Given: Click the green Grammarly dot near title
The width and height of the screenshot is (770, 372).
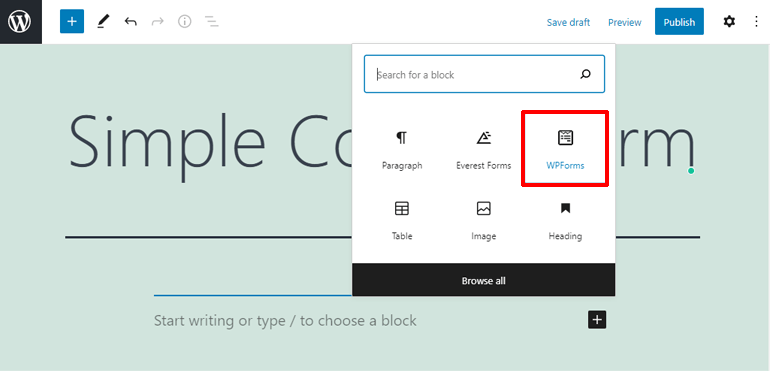Looking at the screenshot, I should pos(691,171).
